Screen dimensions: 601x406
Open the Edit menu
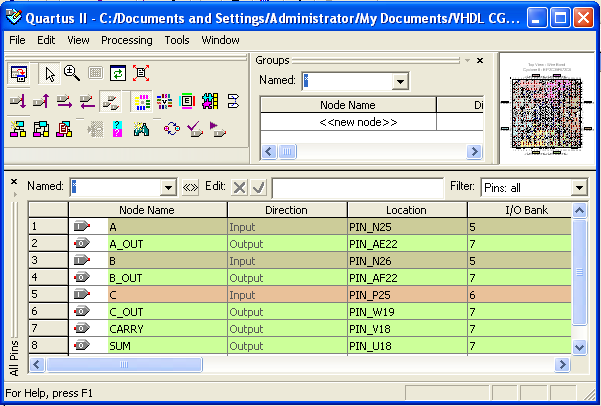tap(46, 40)
